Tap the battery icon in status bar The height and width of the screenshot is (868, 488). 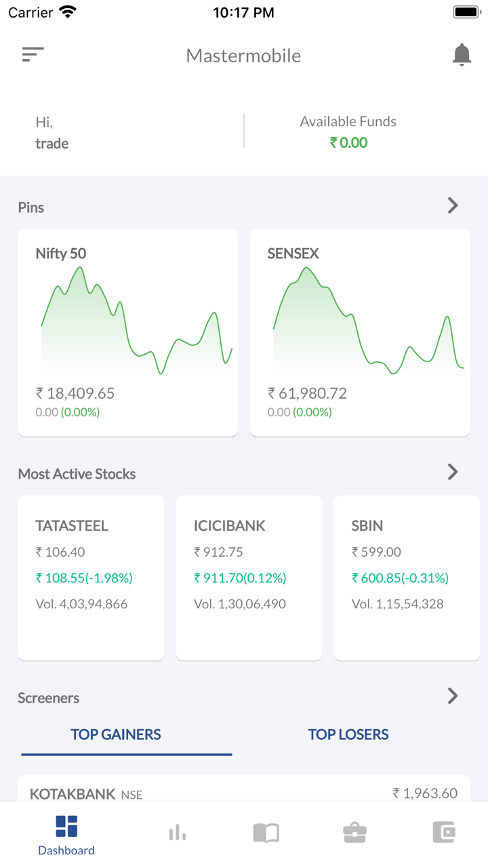pos(466,12)
